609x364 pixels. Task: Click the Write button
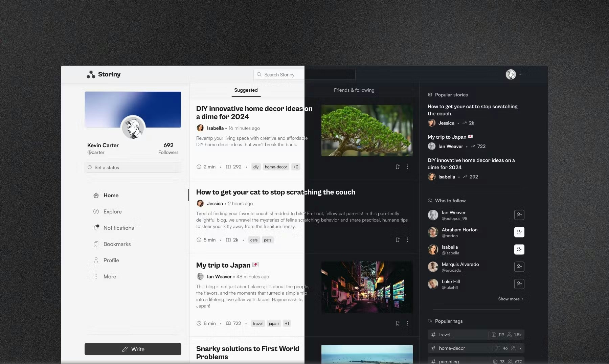click(133, 349)
